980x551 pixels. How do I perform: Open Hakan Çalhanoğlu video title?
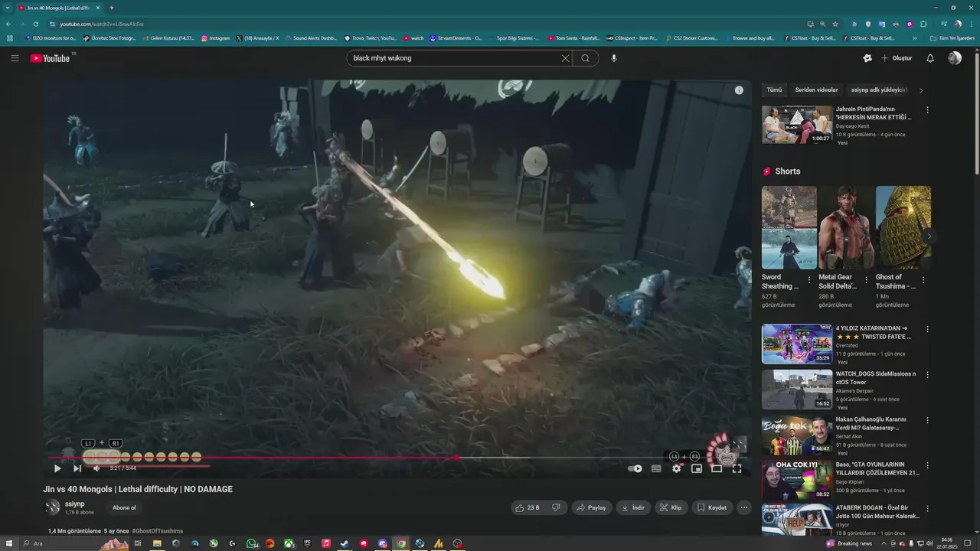873,423
